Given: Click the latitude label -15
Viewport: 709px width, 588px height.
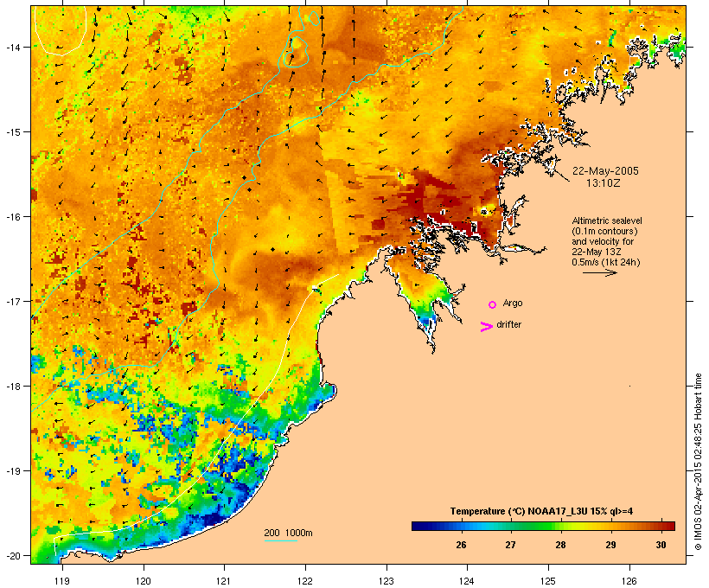Looking at the screenshot, I should 12,132.
